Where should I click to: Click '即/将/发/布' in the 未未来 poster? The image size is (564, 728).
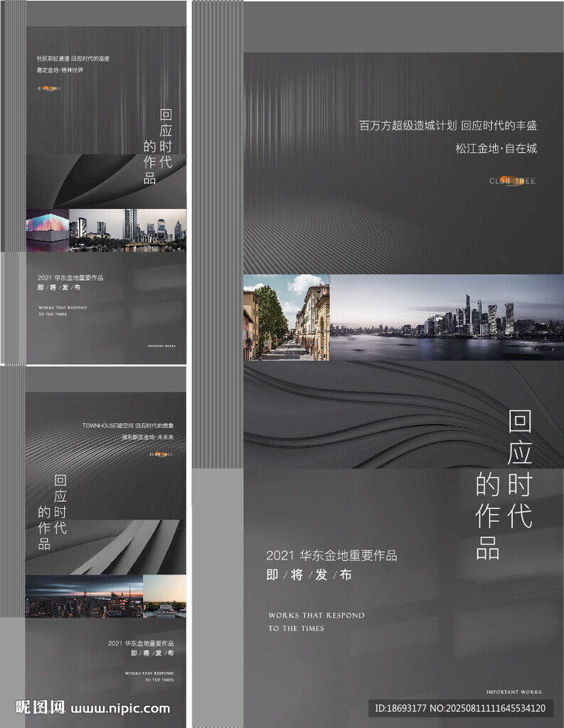pyautogui.click(x=152, y=653)
